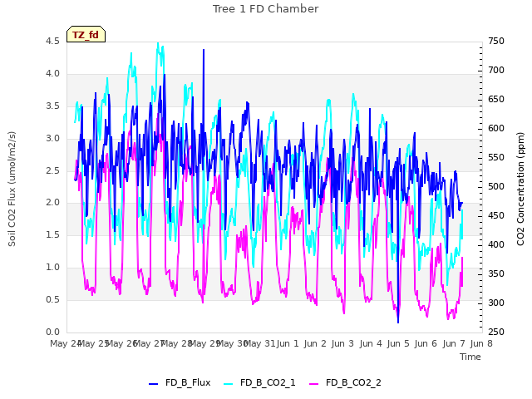Click the magenta FD_B_CO2_2 legend swatch
This screenshot has height=399, width=532.
314,384
